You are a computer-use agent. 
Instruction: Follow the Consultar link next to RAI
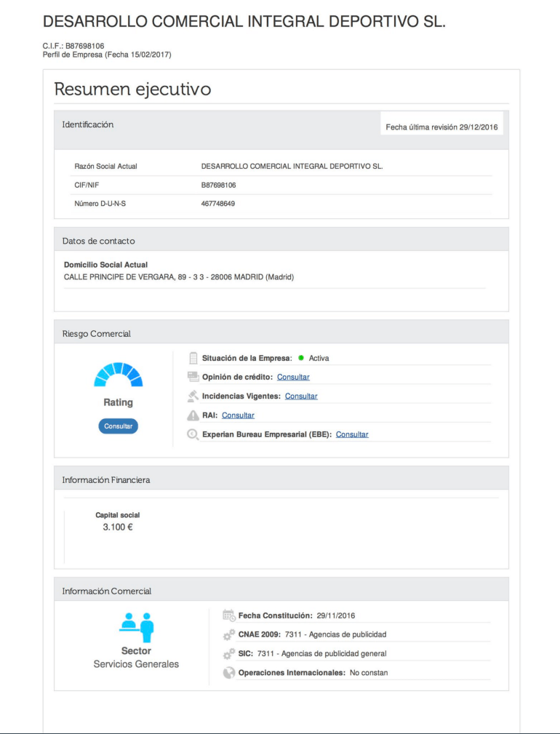238,415
